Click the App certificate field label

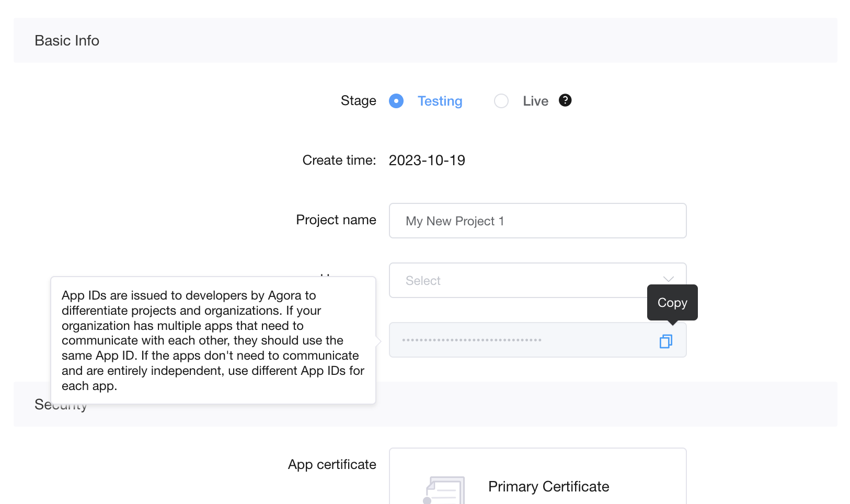coord(332,465)
